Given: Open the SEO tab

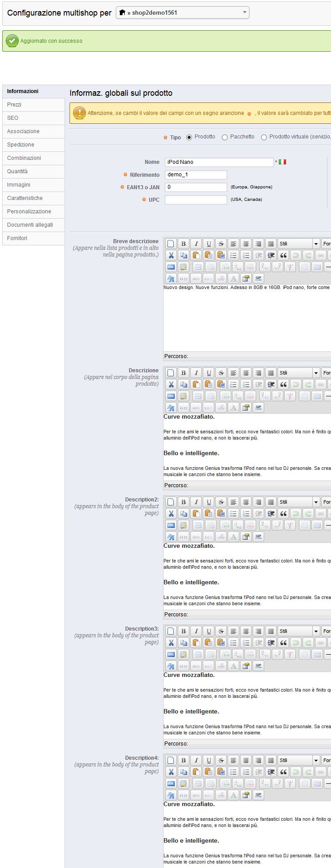Looking at the screenshot, I should point(33,118).
